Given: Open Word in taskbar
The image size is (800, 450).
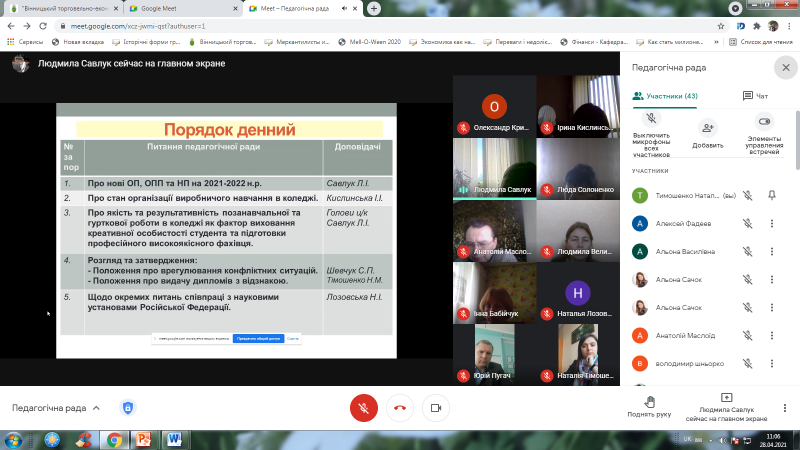Looking at the screenshot, I should pos(174,440).
